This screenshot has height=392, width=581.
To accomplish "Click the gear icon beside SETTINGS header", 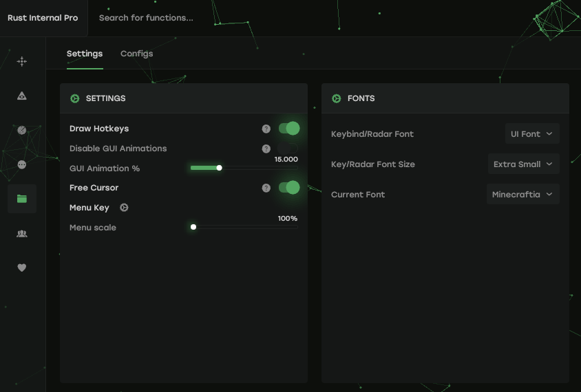I will point(75,98).
